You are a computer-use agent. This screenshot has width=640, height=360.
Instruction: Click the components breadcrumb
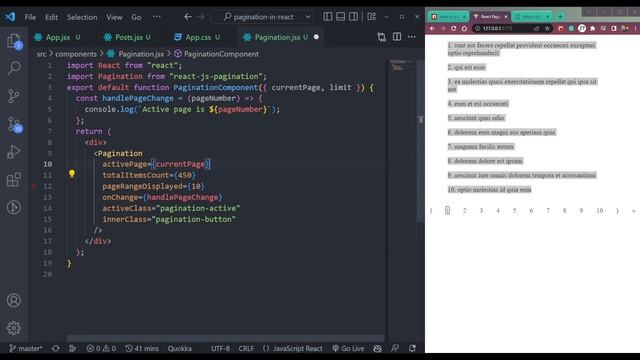pos(76,54)
